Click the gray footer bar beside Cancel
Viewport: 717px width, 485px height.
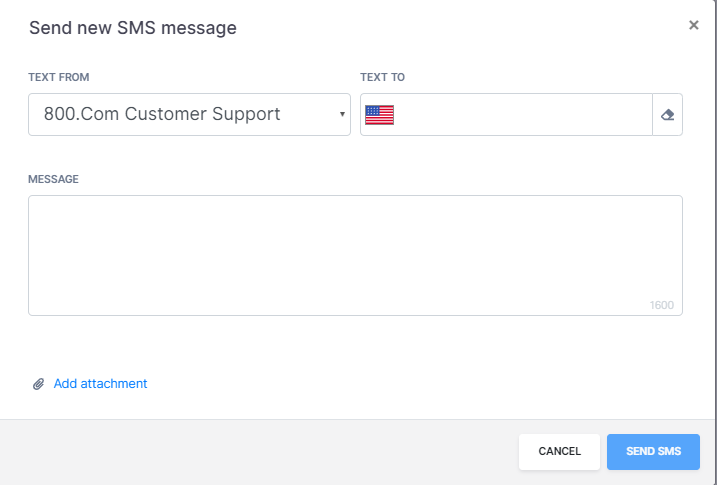[x=256, y=452]
